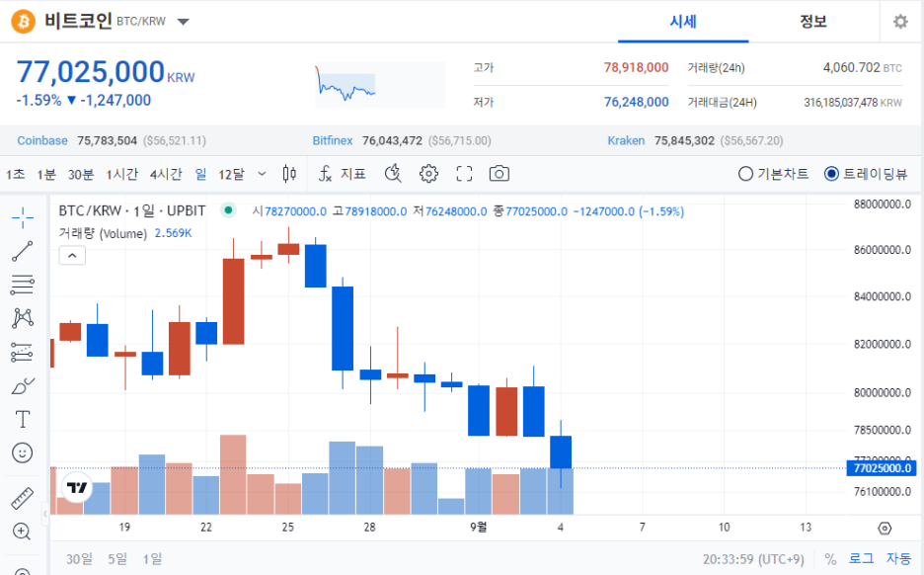Select the 트레이딩뷰 radio option
Screen dimensions: 924x575
pos(866,173)
